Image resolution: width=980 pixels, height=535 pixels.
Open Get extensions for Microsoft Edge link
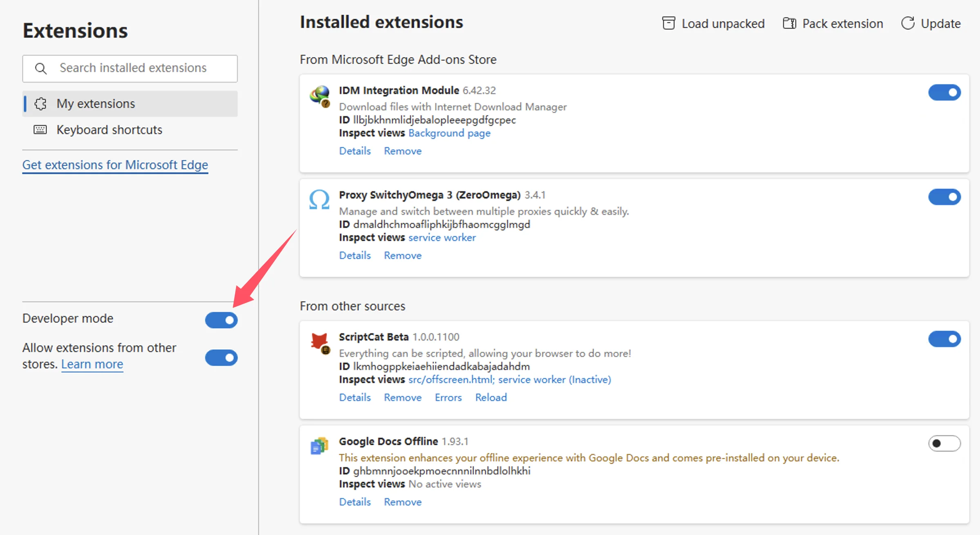[x=115, y=165]
